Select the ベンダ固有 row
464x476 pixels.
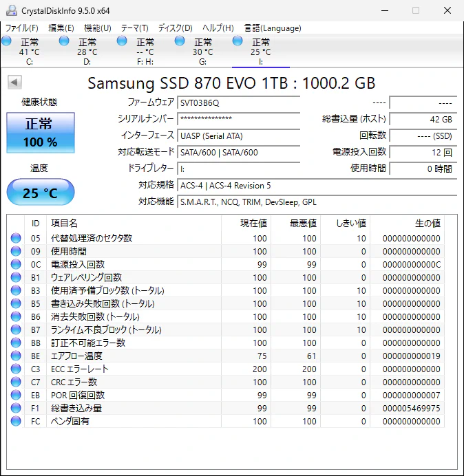(x=226, y=421)
